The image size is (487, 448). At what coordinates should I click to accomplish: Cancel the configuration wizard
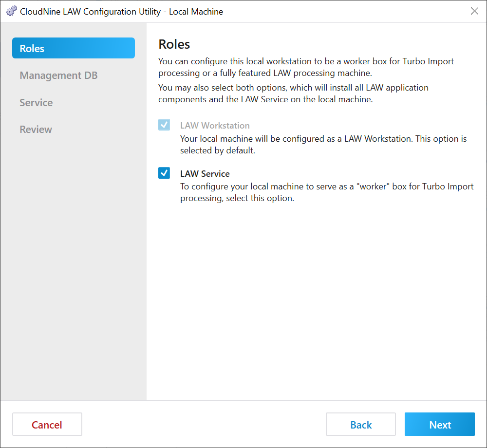47,424
